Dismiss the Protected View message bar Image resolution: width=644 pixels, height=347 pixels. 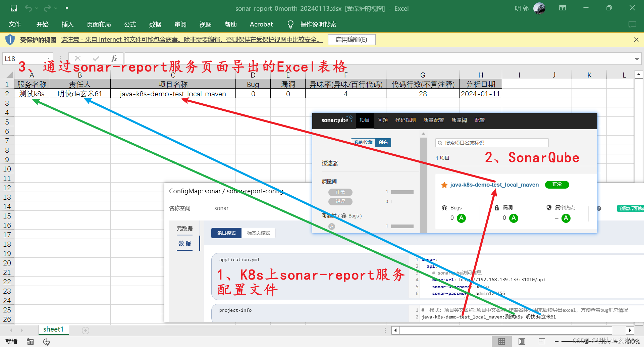click(636, 40)
